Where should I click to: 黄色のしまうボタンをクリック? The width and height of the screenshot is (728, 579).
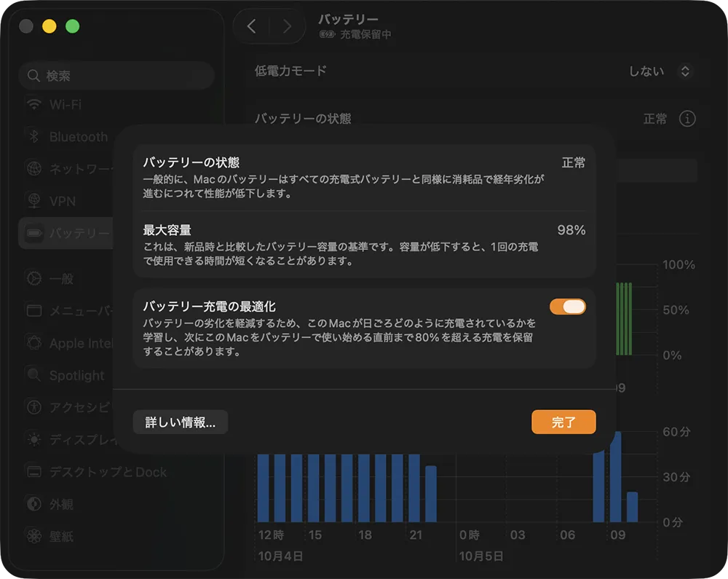point(50,27)
